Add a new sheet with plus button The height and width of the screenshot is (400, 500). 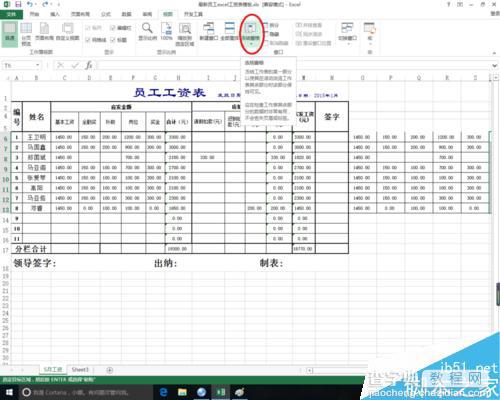(109, 370)
